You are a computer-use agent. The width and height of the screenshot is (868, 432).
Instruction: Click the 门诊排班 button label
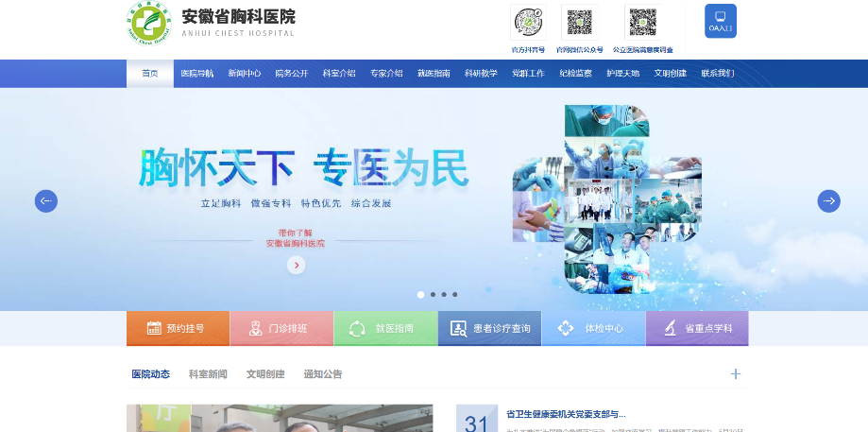pyautogui.click(x=288, y=328)
